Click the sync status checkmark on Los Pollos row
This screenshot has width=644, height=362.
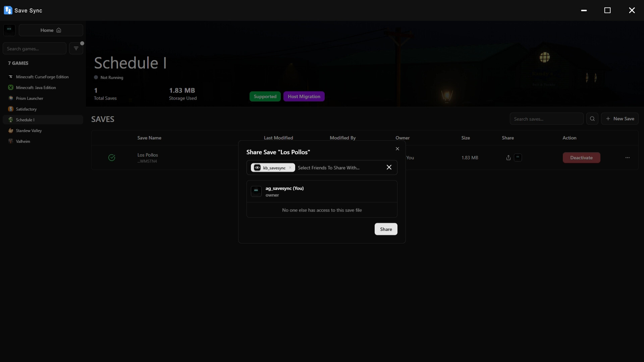pyautogui.click(x=112, y=158)
